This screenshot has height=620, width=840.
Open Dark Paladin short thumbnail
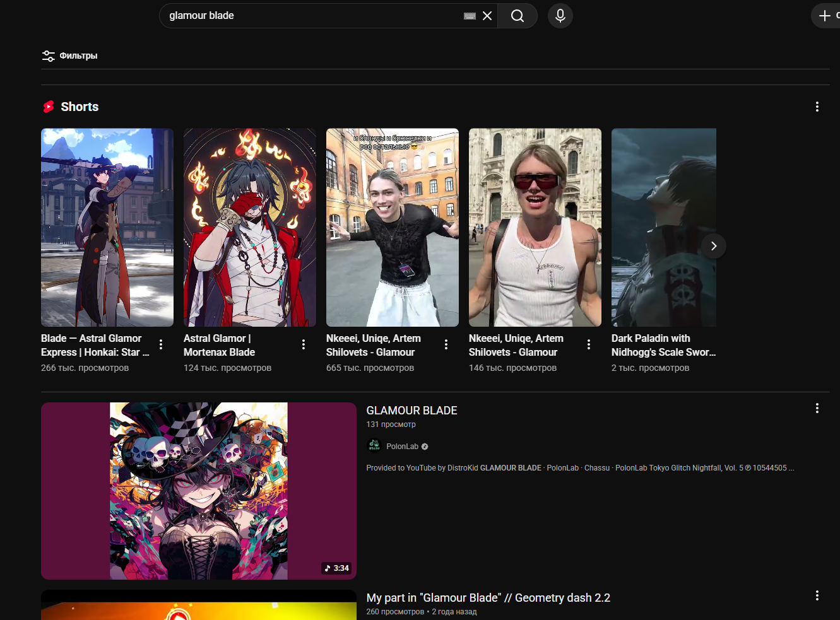click(x=664, y=228)
